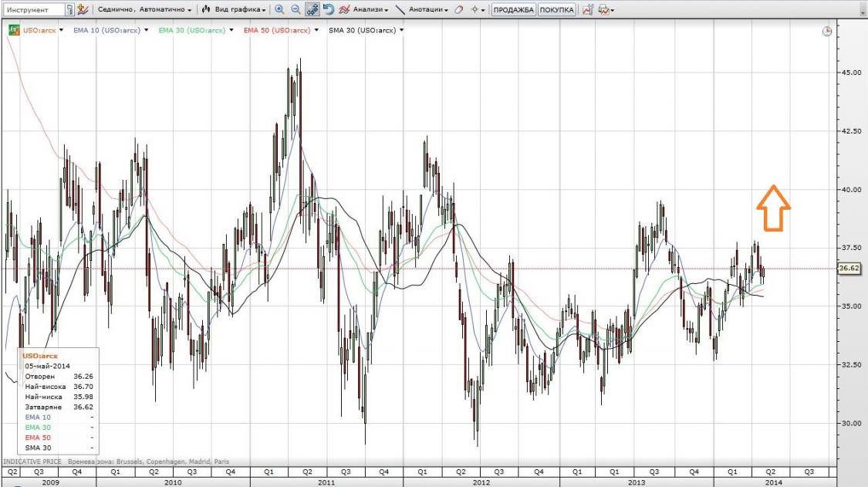Click USO:arcx title in data tooltip
868x487 pixels.
click(40, 356)
